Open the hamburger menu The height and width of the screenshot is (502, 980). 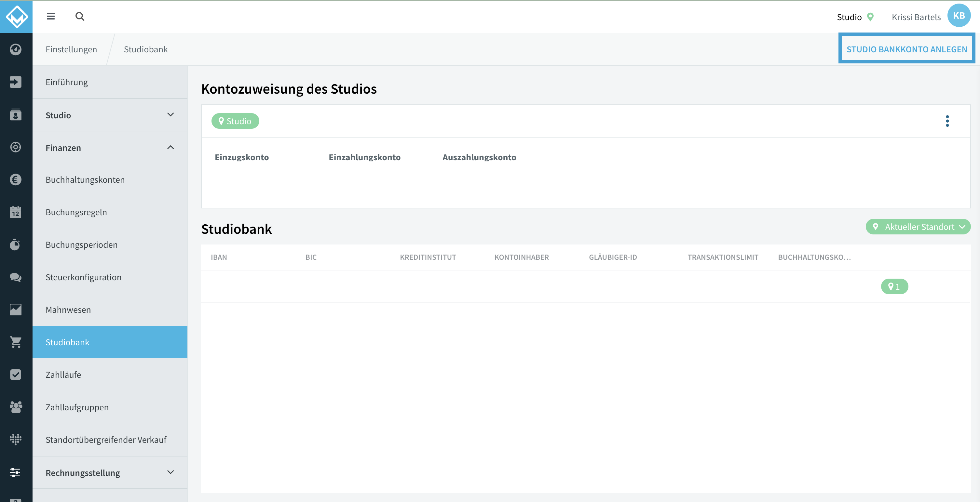(51, 16)
